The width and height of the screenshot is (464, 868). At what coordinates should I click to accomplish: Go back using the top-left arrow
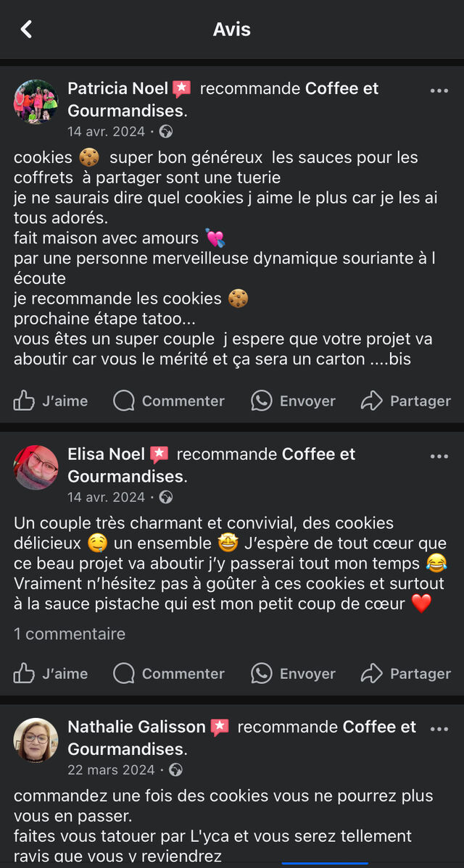[27, 29]
